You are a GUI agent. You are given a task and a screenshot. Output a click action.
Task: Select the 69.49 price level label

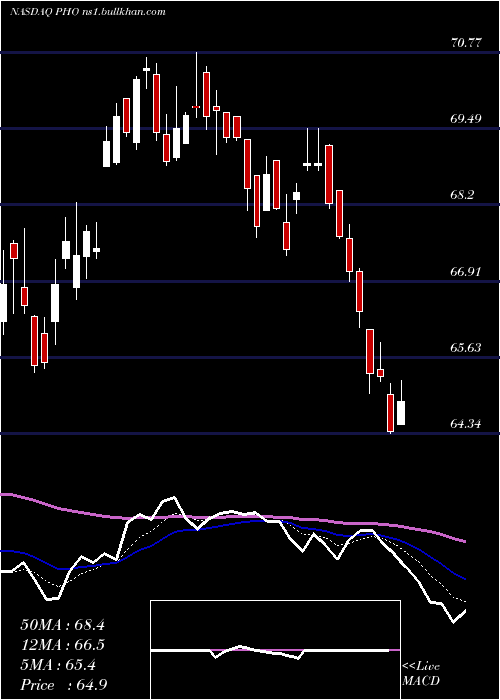(x=466, y=119)
